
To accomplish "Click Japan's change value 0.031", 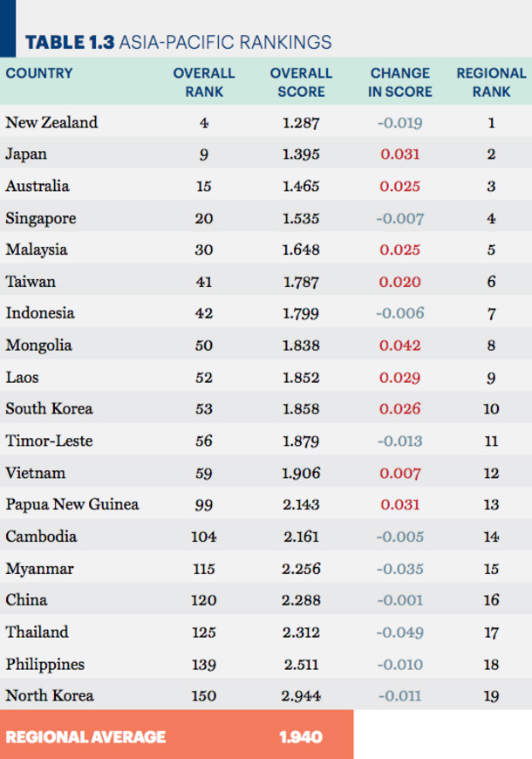I will (x=399, y=154).
